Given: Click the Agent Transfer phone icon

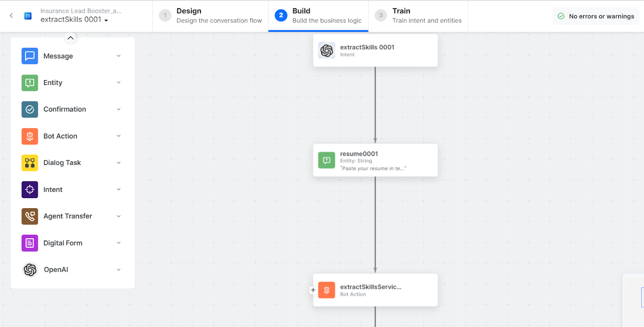Looking at the screenshot, I should click(x=30, y=216).
